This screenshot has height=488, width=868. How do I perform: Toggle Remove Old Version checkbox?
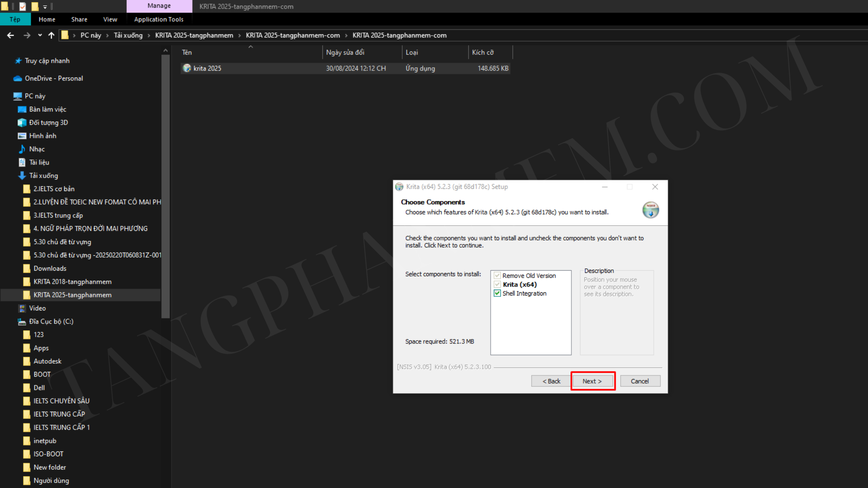pos(497,276)
